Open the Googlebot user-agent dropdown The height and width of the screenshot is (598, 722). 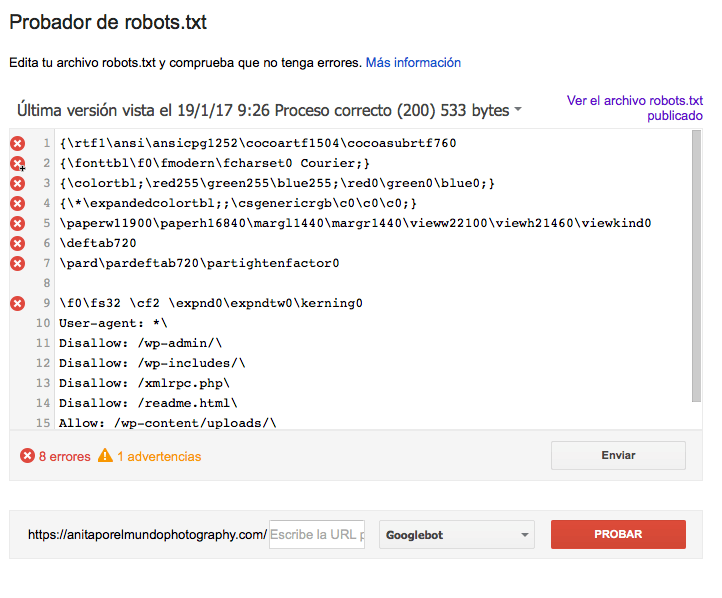(457, 534)
